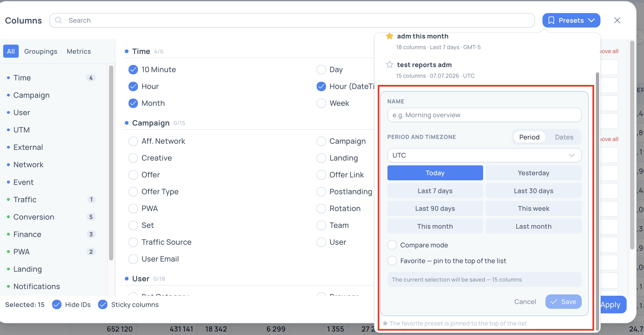This screenshot has width=644, height=335.
Task: Switch to the Dates tab
Action: point(564,137)
